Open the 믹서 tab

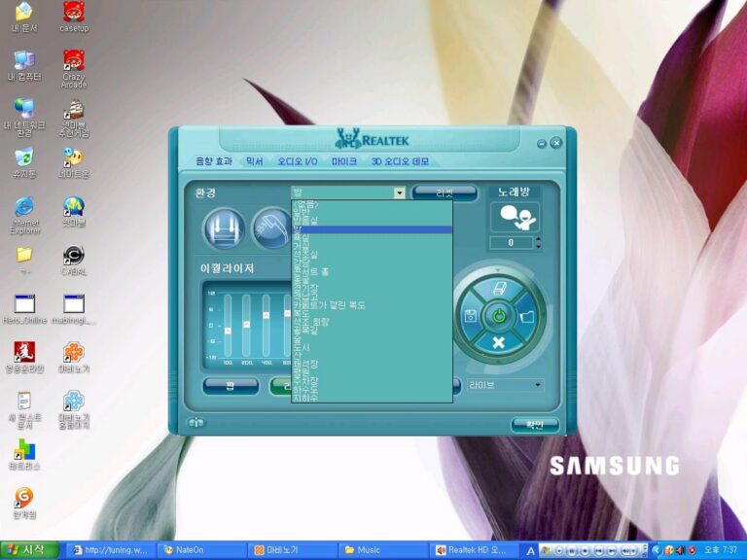click(255, 161)
